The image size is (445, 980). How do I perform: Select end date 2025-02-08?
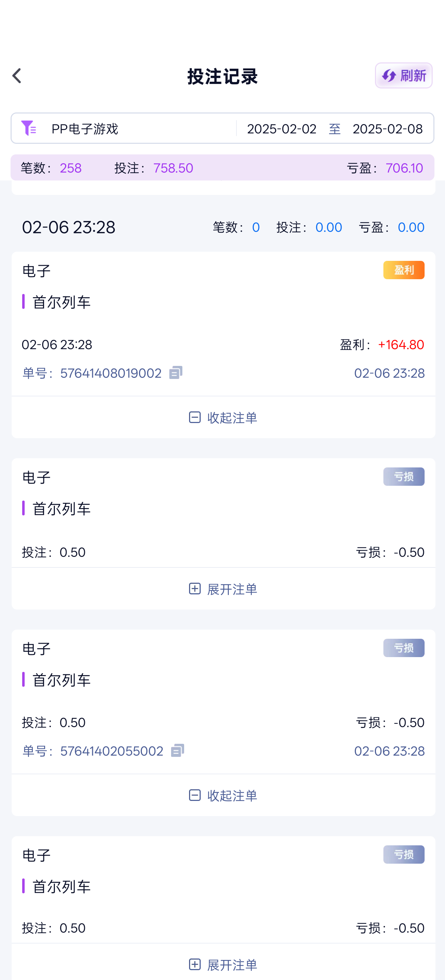[x=387, y=129]
